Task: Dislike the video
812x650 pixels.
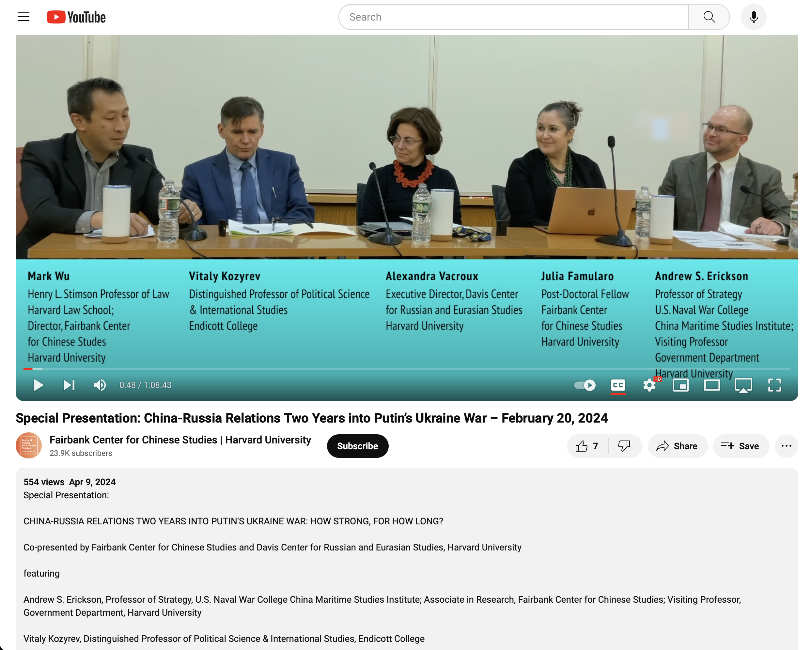Action: tap(624, 446)
